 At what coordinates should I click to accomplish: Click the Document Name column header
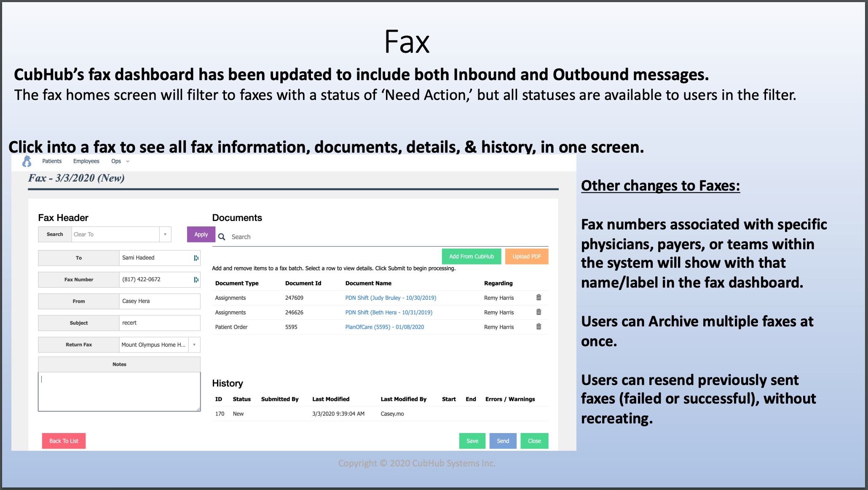click(368, 283)
